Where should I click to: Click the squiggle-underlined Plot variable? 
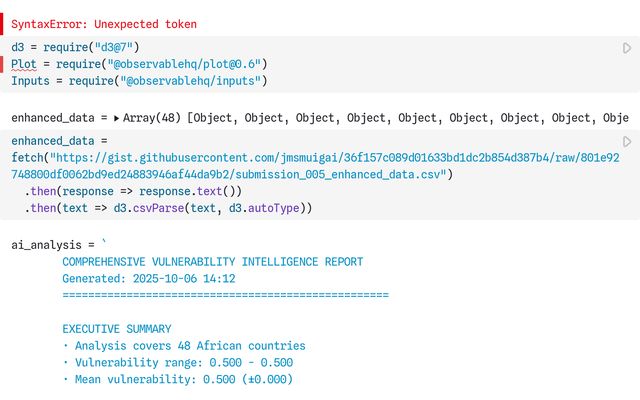(x=24, y=64)
